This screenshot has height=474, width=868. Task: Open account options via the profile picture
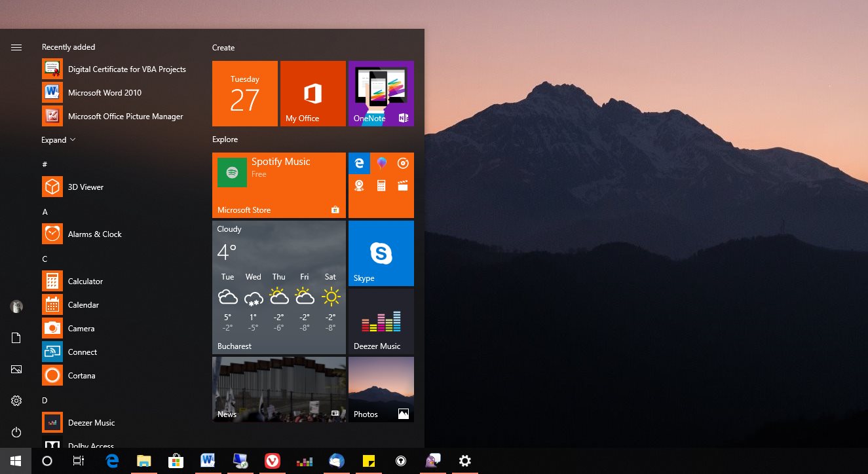(x=16, y=306)
